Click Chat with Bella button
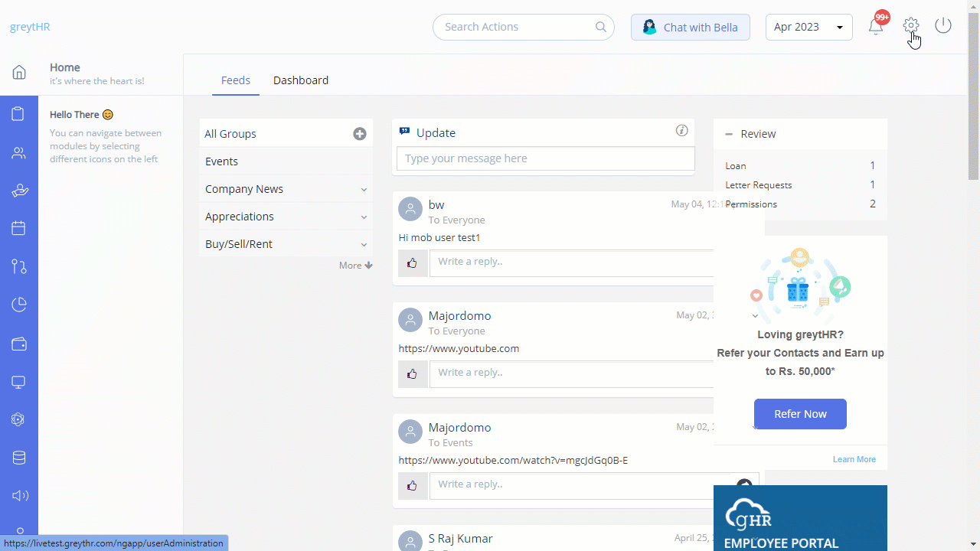This screenshot has height=551, width=980. 691,27
